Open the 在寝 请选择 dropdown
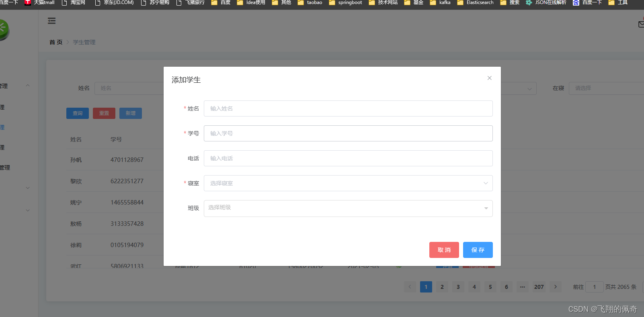Screen dimensions: 644x317 (x=606, y=88)
